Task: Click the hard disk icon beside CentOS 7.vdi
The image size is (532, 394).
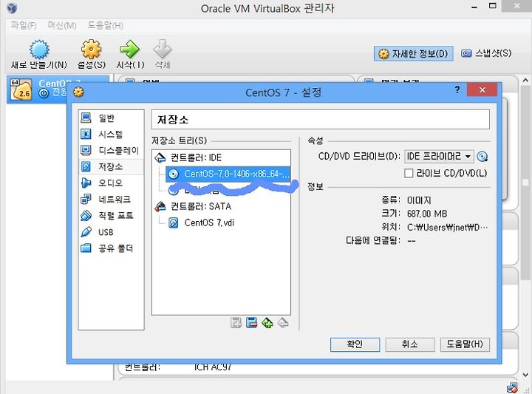Action: coord(174,223)
